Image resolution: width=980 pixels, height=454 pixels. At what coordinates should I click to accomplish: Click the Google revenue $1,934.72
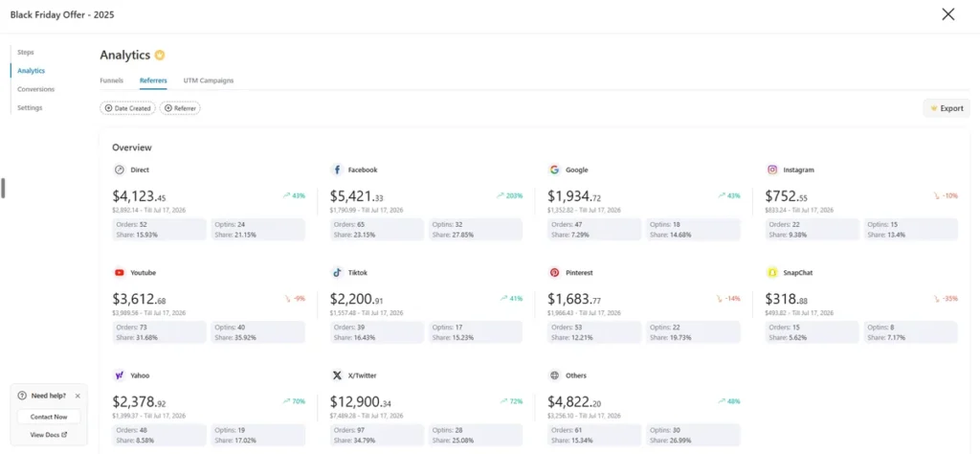[x=574, y=196]
